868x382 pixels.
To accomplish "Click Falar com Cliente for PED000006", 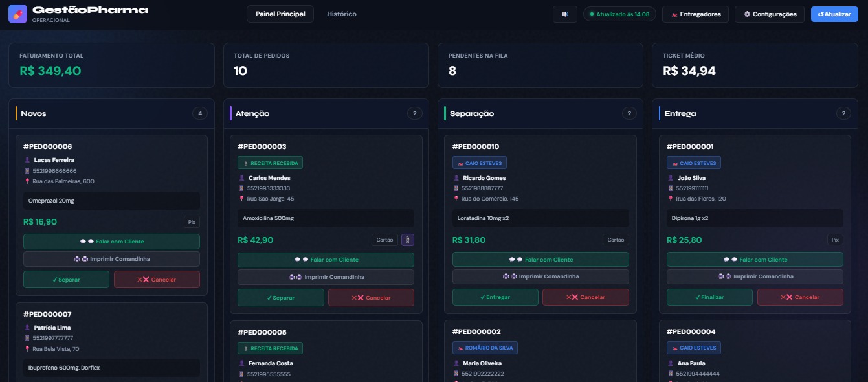I will click(111, 242).
